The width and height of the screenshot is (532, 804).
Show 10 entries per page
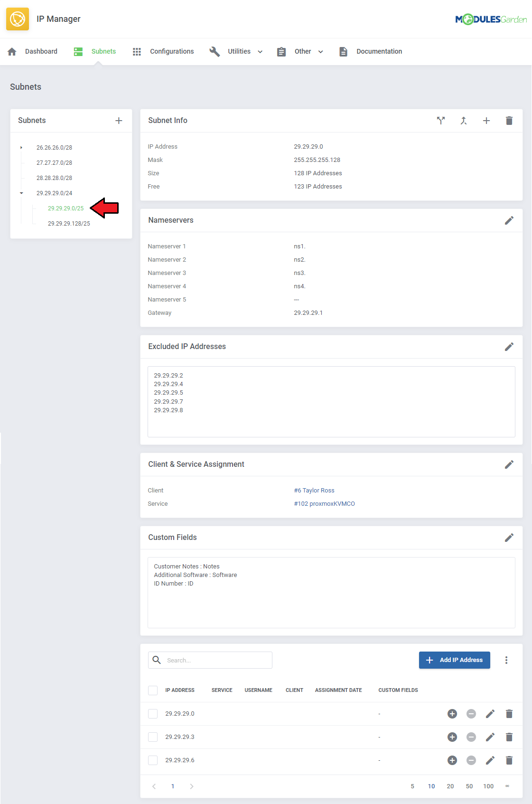(431, 786)
